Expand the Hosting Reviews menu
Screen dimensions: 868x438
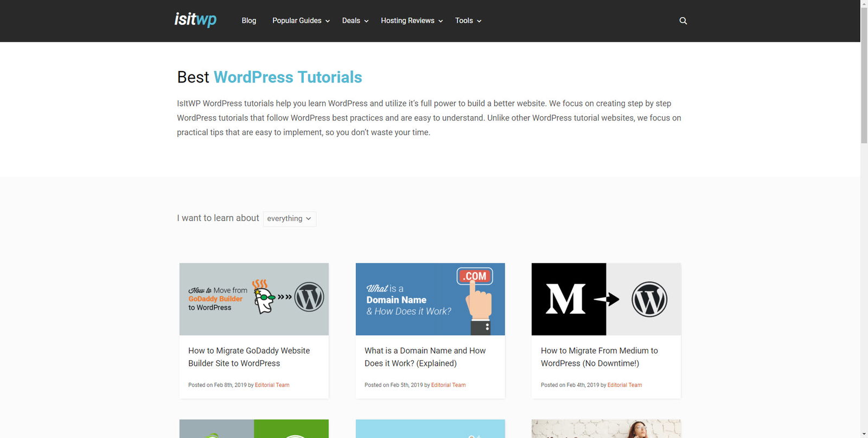click(412, 21)
